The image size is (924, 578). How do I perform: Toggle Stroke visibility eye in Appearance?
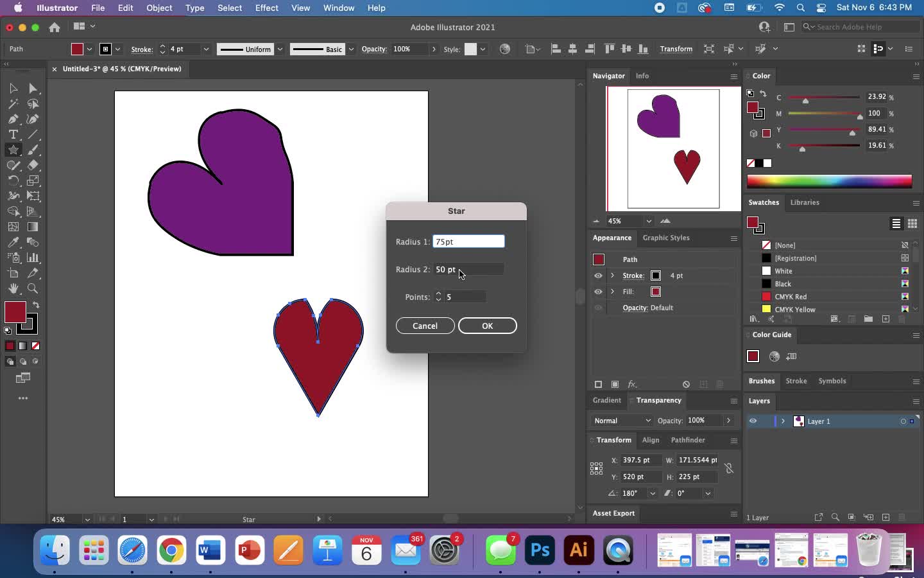[598, 276]
